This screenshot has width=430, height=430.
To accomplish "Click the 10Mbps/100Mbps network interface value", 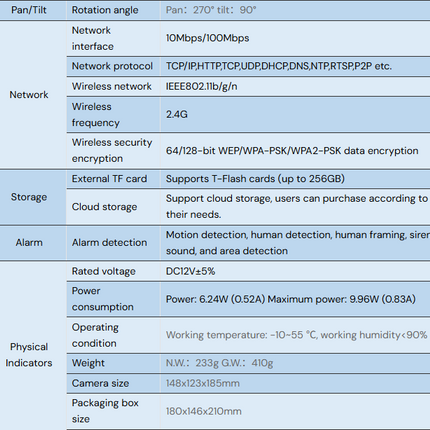I will (x=207, y=38).
